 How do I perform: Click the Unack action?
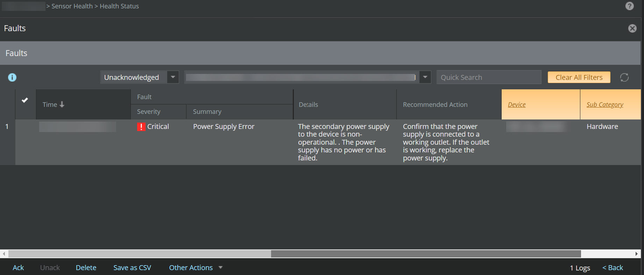pos(50,268)
